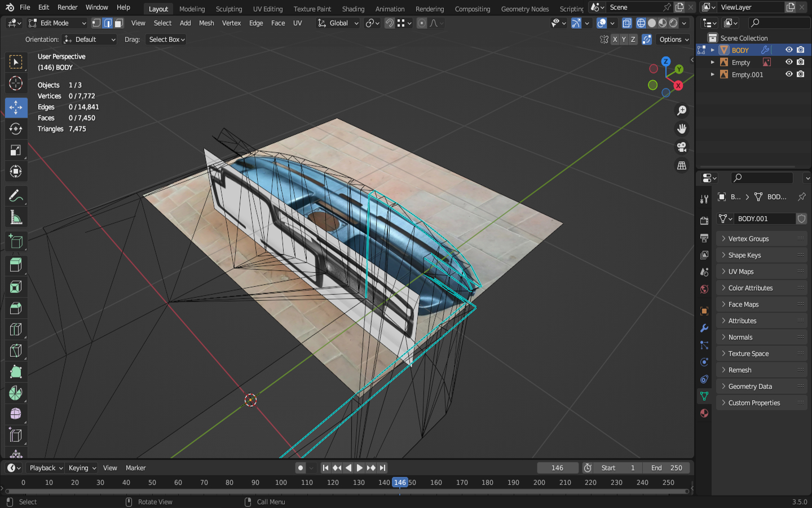The width and height of the screenshot is (812, 508).
Task: Click the BODY.001 mesh name field
Action: (765, 219)
